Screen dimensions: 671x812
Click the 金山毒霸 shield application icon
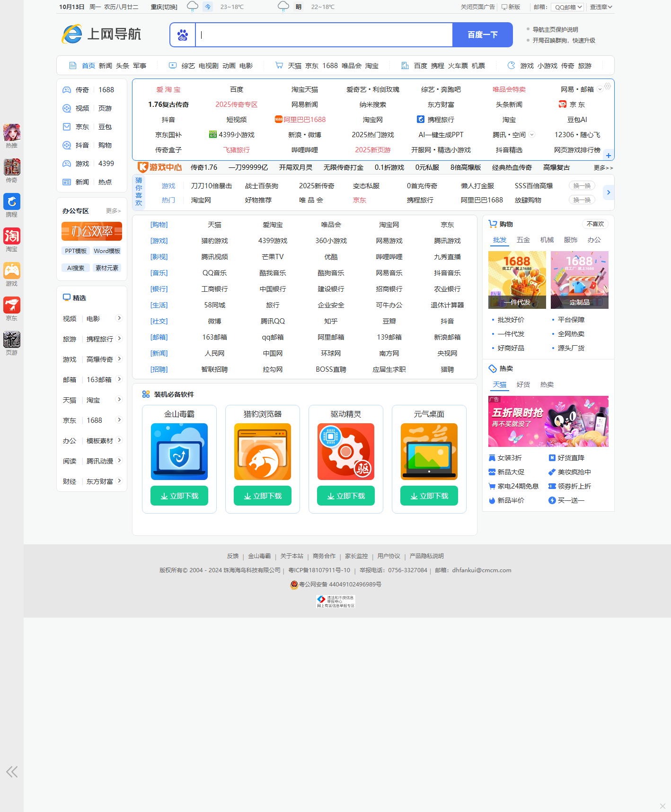(x=179, y=452)
